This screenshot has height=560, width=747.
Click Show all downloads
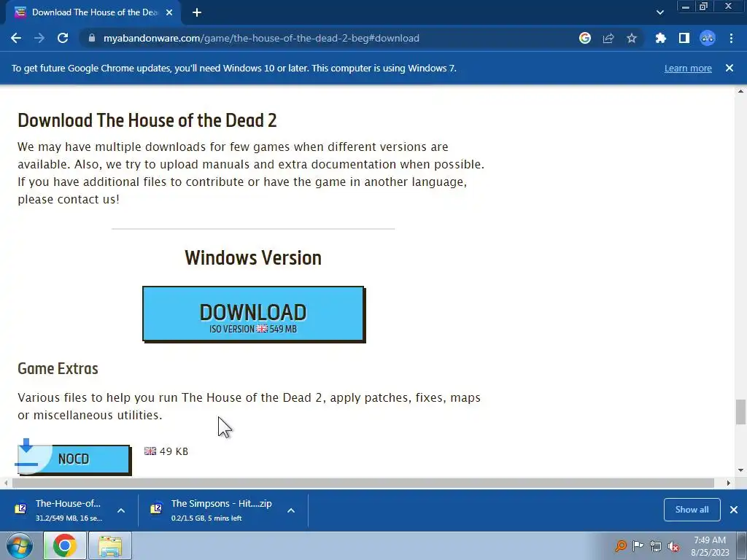(692, 510)
